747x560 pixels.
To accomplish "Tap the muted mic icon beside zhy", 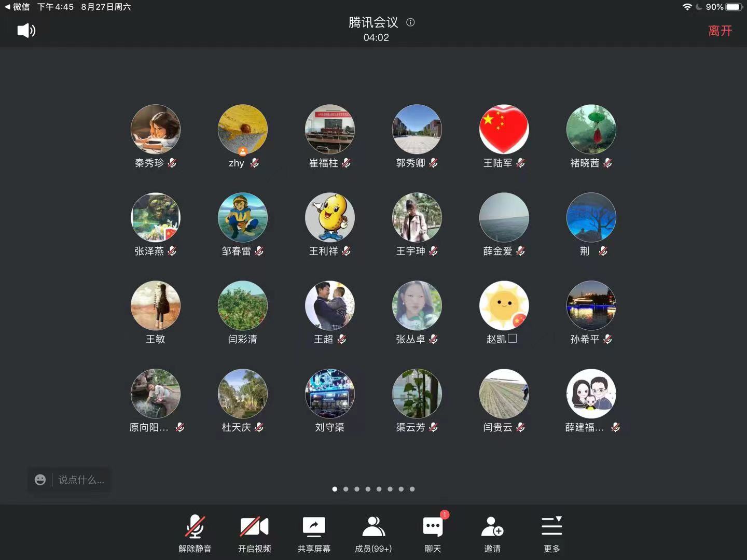I will point(254,163).
